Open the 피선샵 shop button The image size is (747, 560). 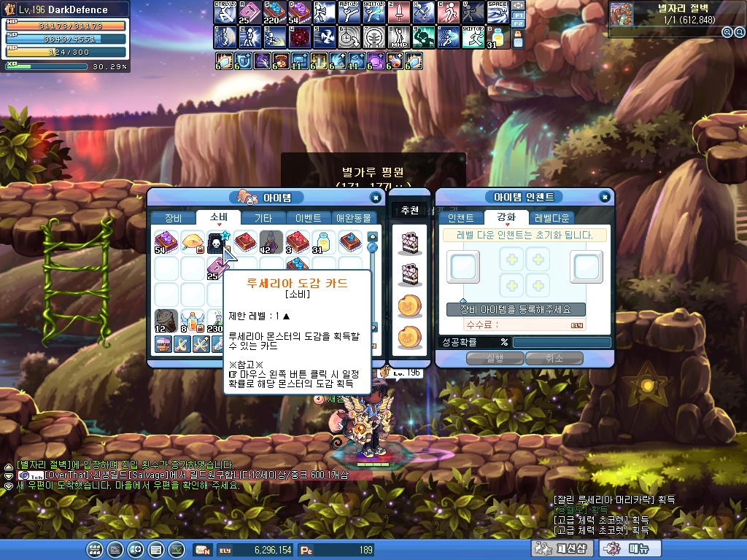562,548
